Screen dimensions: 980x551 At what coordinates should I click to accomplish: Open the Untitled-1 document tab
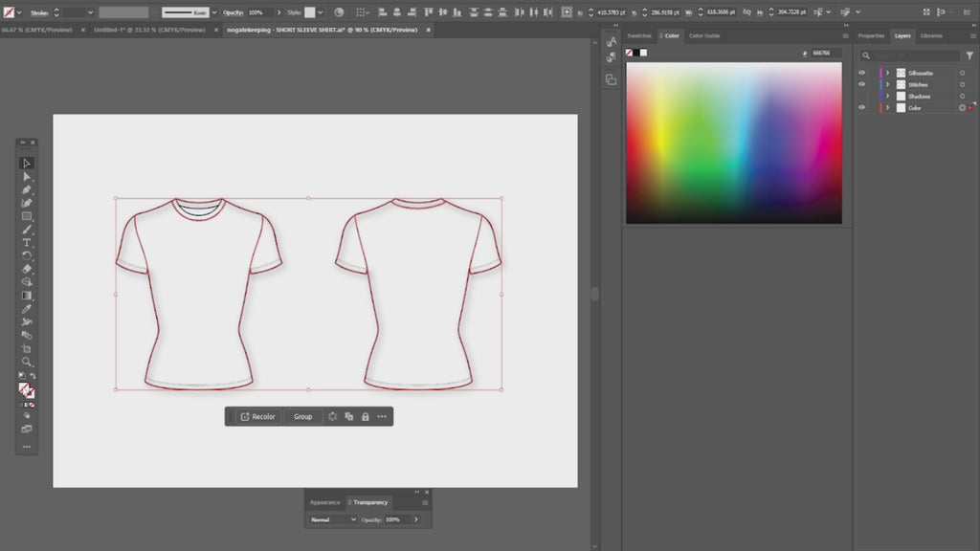coord(144,30)
